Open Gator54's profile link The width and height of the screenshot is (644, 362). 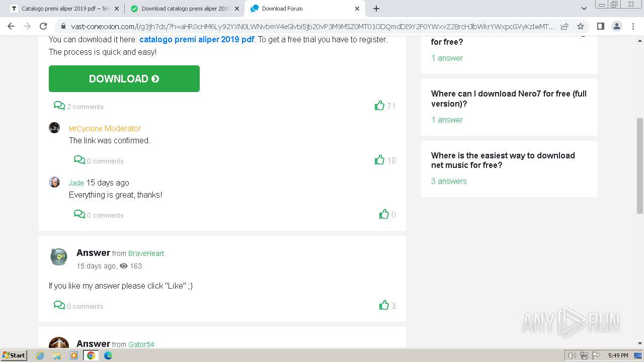[x=141, y=344]
